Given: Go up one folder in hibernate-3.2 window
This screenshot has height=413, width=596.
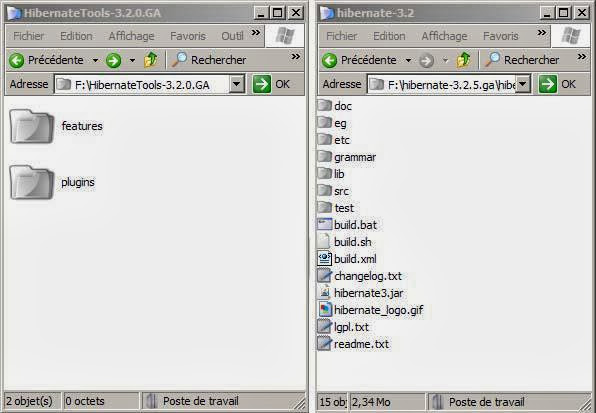Looking at the screenshot, I should tap(463, 60).
